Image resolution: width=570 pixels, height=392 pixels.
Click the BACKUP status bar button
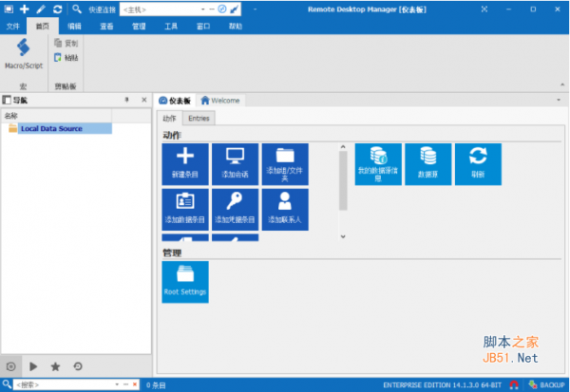[547, 384]
